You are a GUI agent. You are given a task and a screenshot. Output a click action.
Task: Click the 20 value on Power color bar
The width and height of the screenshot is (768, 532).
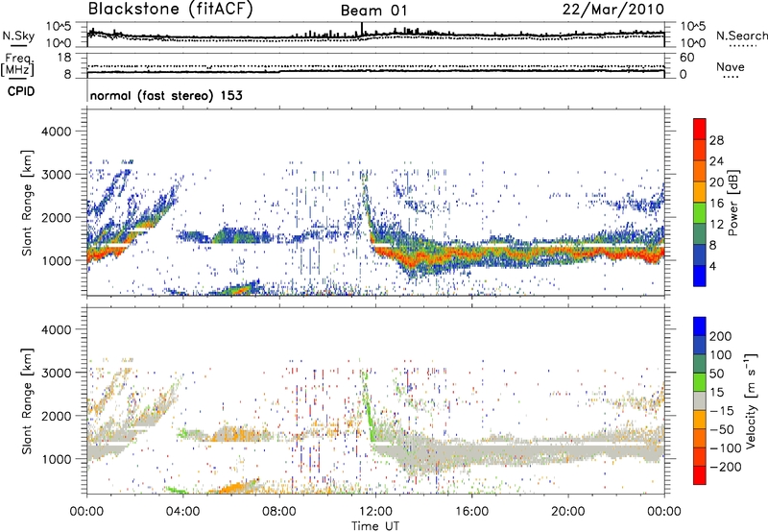[716, 182]
